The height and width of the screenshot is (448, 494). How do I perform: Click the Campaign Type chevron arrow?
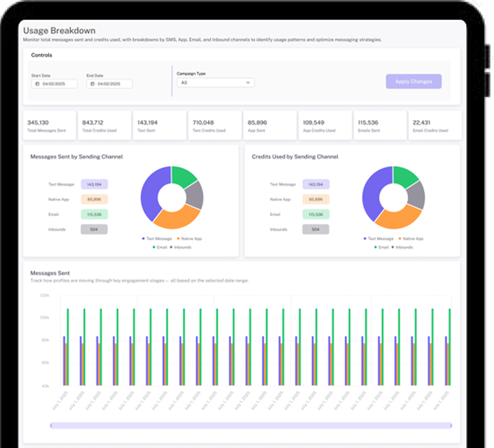tap(248, 83)
